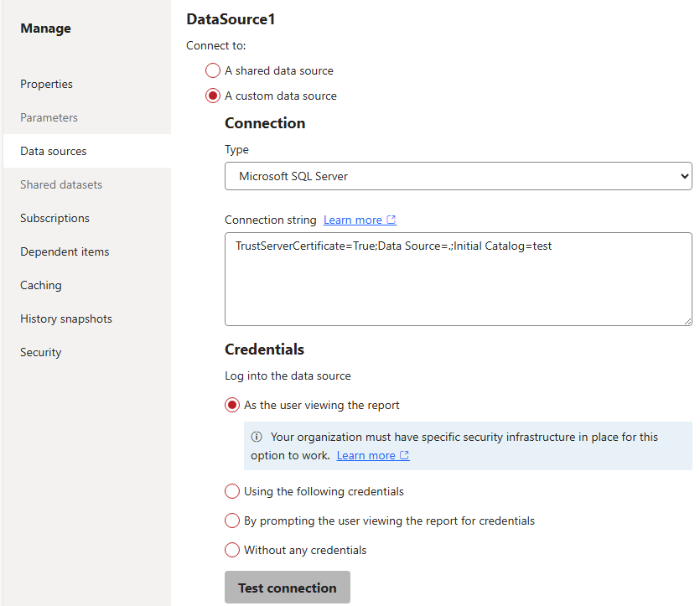The image size is (700, 606).
Task: Select the "A shared data source" option
Action: tap(213, 70)
